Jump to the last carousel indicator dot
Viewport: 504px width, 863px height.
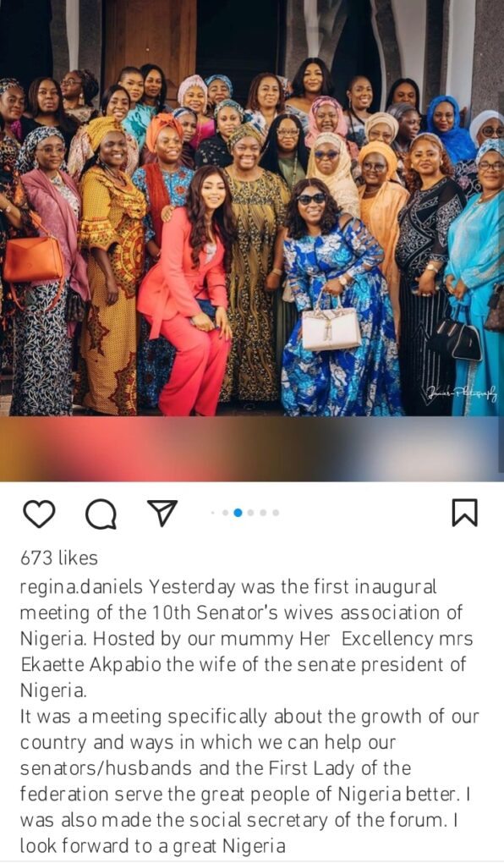276,513
